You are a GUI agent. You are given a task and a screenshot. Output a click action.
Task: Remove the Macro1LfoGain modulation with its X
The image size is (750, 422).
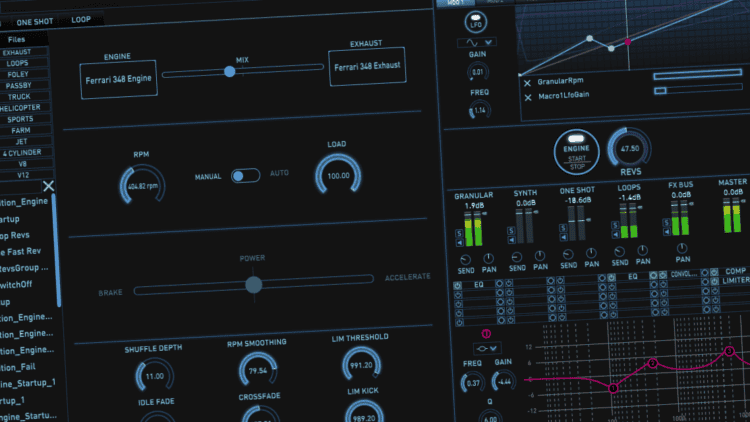(528, 98)
